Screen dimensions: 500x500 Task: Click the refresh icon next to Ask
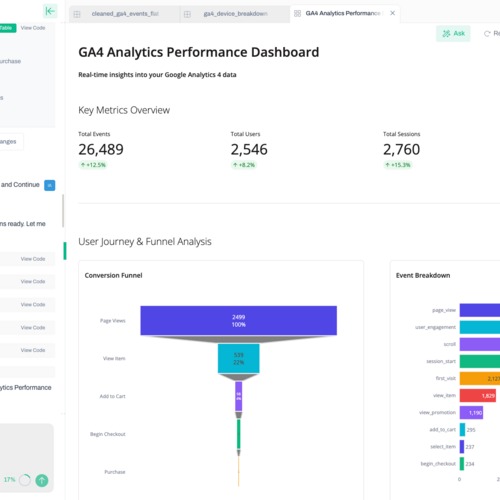point(487,34)
